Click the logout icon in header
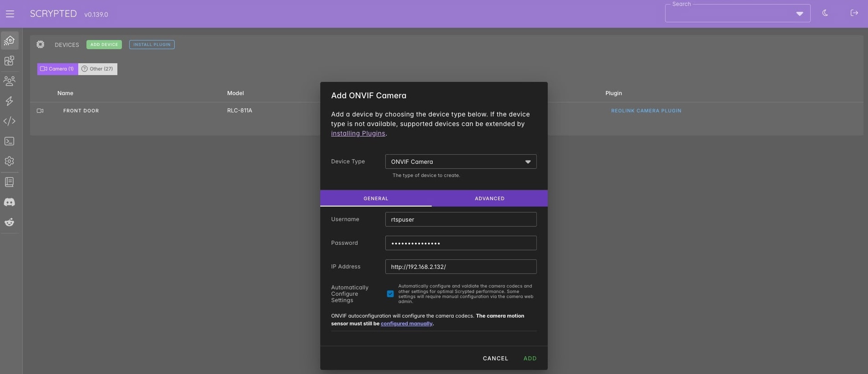This screenshot has width=868, height=374. pyautogui.click(x=854, y=13)
